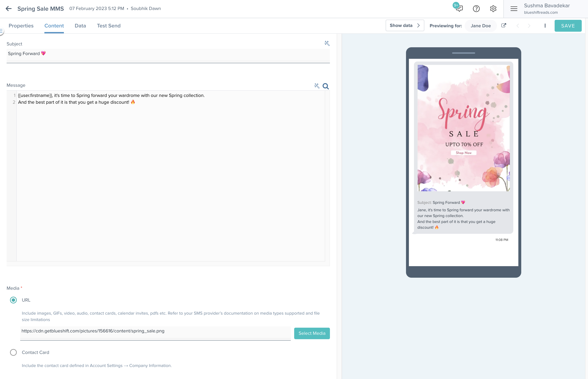Open the hamburger account menu
This screenshot has height=379, width=588.
pos(514,9)
